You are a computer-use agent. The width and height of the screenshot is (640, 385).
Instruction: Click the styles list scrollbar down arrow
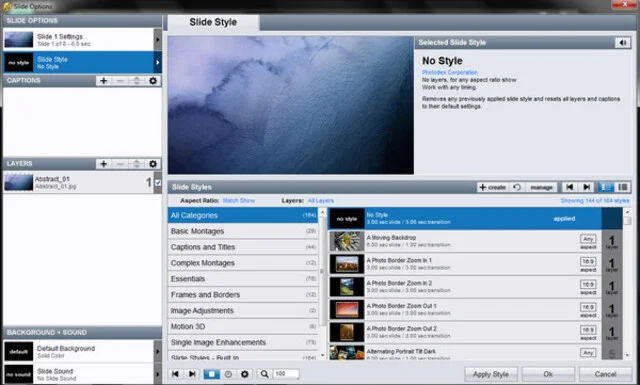click(x=627, y=356)
